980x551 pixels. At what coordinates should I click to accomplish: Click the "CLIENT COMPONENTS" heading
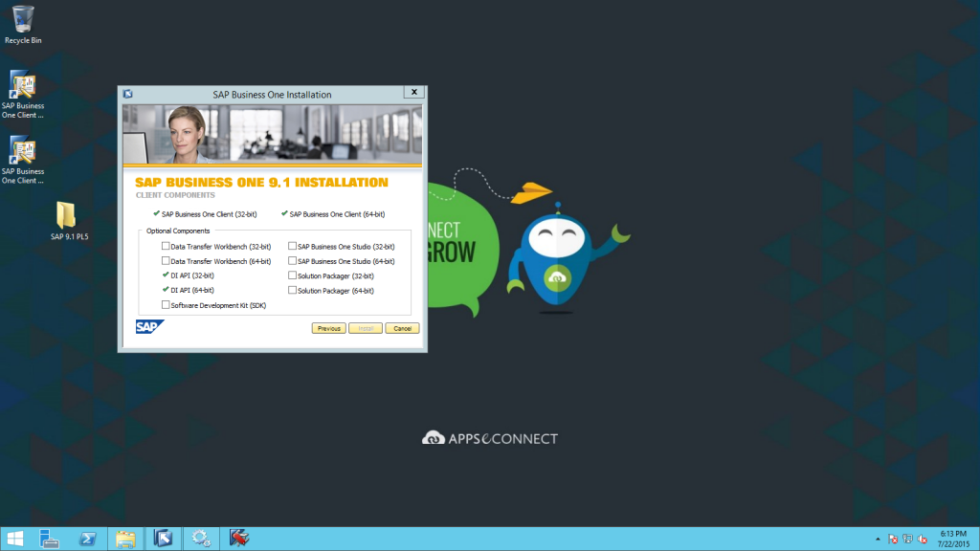click(175, 195)
